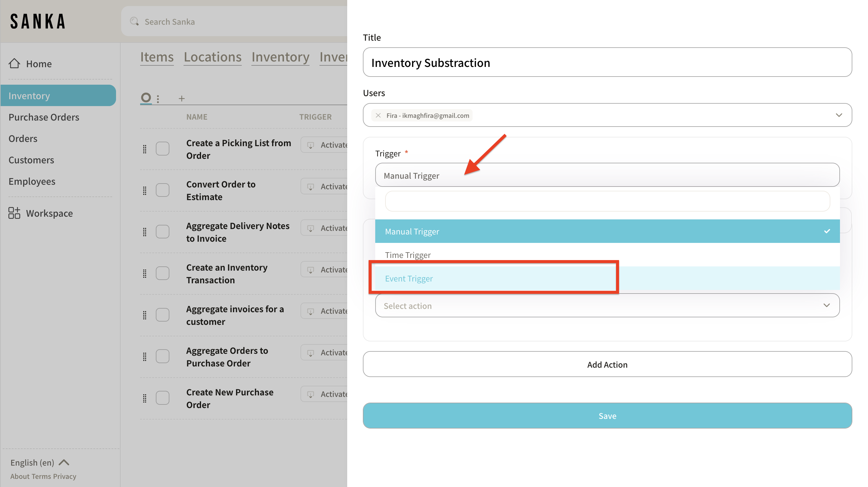
Task: Click the three-dot view options icon
Action: point(158,99)
